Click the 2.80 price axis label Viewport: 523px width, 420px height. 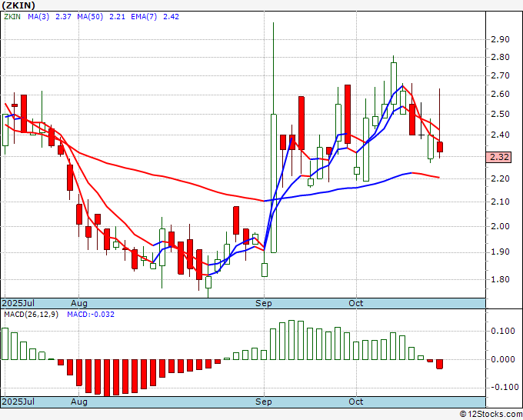[x=501, y=57]
